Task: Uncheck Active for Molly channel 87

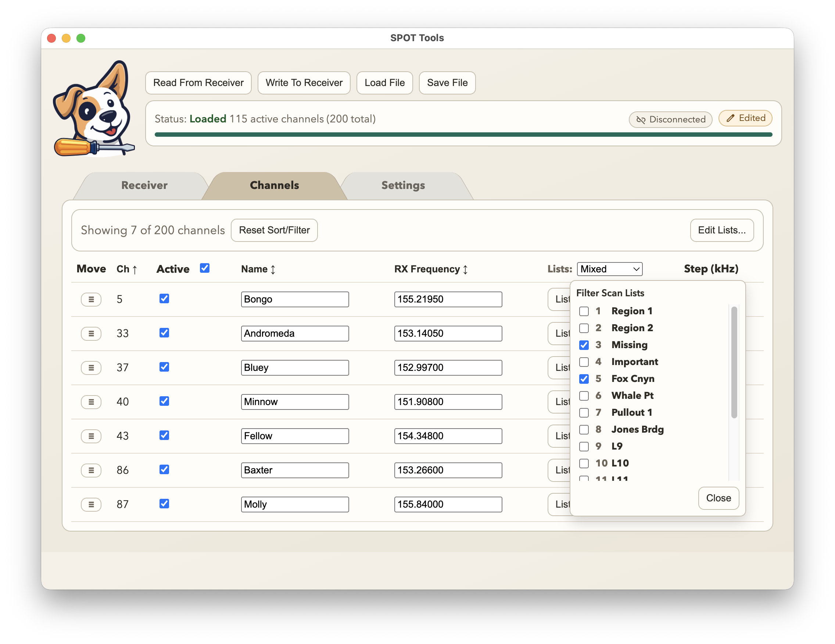Action: [x=164, y=504]
